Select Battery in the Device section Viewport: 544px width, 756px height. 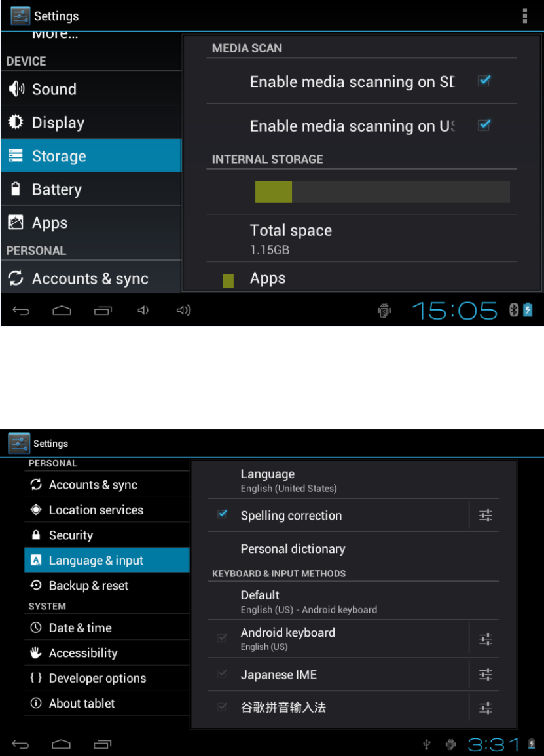(x=92, y=189)
